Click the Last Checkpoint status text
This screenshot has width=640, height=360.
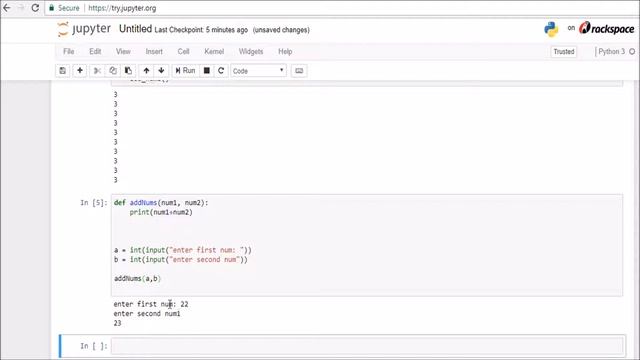pyautogui.click(x=201, y=30)
